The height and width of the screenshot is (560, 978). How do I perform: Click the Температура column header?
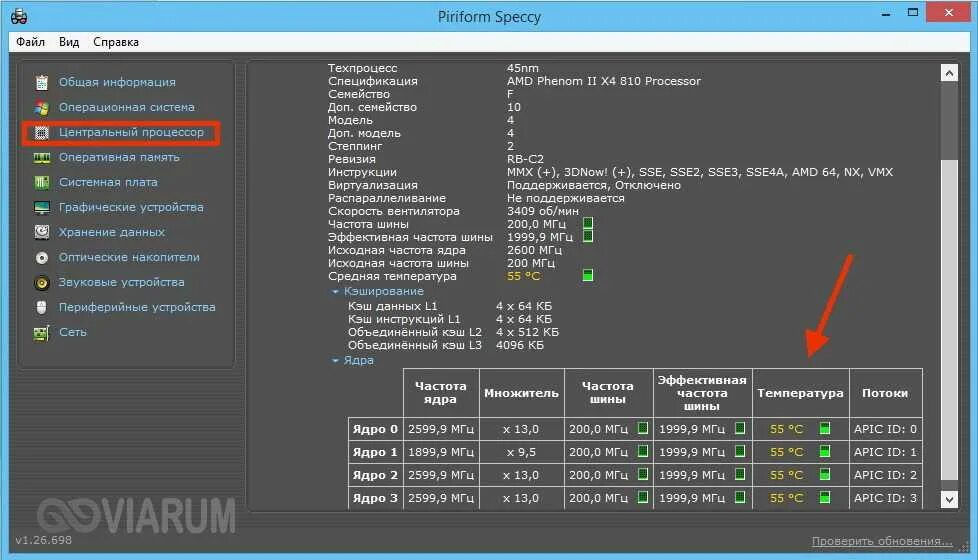(800, 393)
